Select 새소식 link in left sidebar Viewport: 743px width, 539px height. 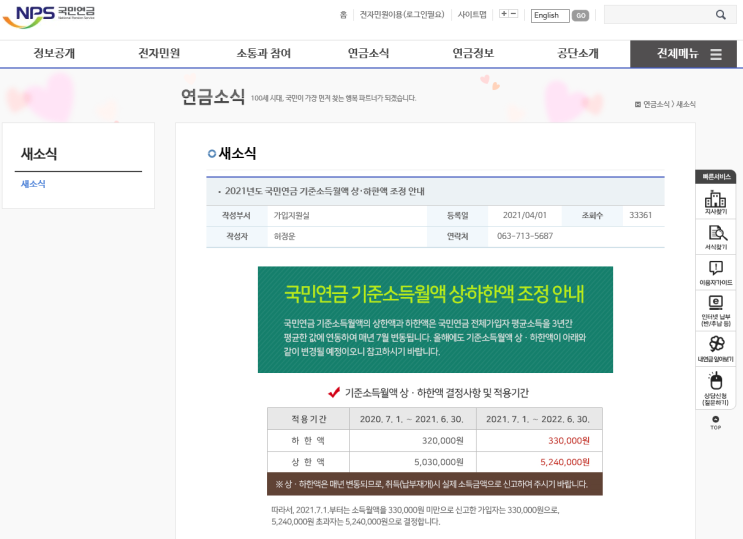(33, 184)
